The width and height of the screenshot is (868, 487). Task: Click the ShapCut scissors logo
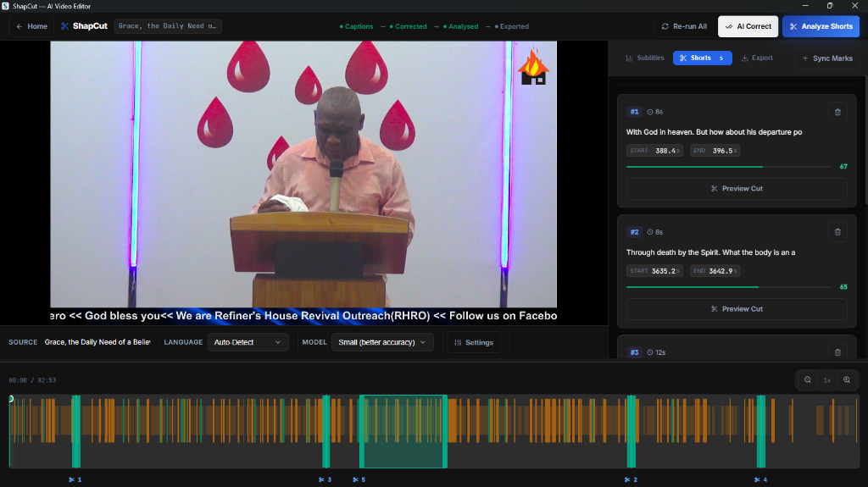point(64,26)
